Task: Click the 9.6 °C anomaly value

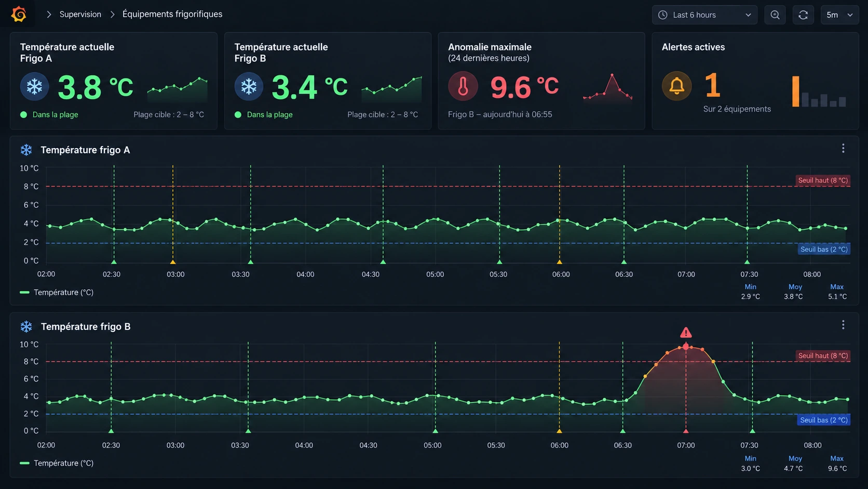Action: click(x=525, y=87)
